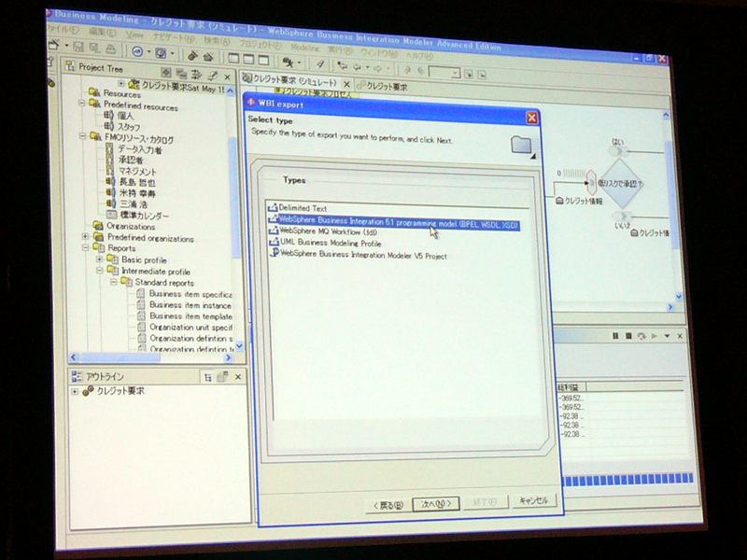
Task: Click the 次へ(N) next button
Action: 436,503
